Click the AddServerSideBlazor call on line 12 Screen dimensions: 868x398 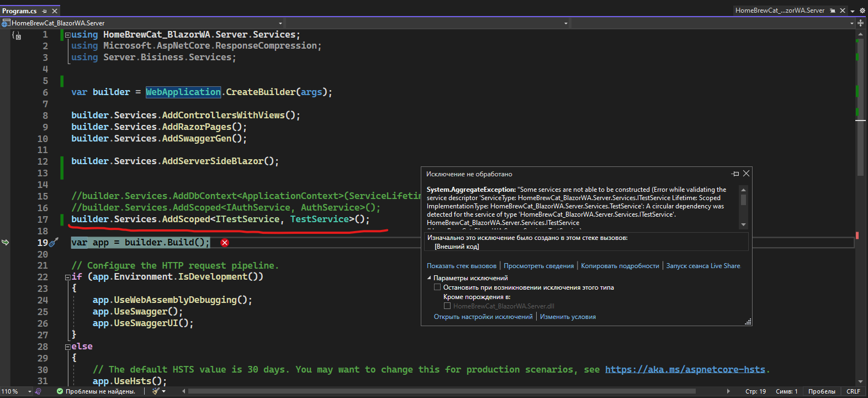[x=220, y=161]
